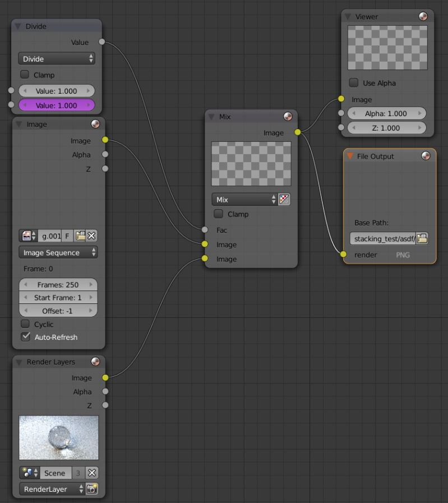448x503 pixels.
Task: Collapse the Image node triangle
Action: 19,124
